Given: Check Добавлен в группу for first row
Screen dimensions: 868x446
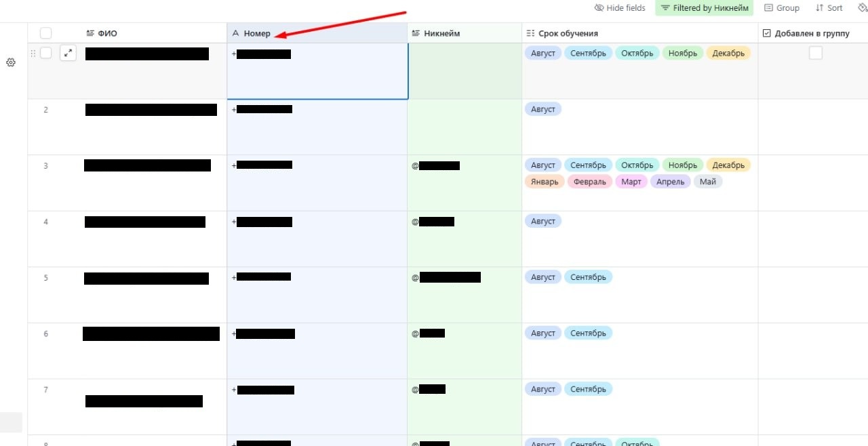Looking at the screenshot, I should point(816,53).
